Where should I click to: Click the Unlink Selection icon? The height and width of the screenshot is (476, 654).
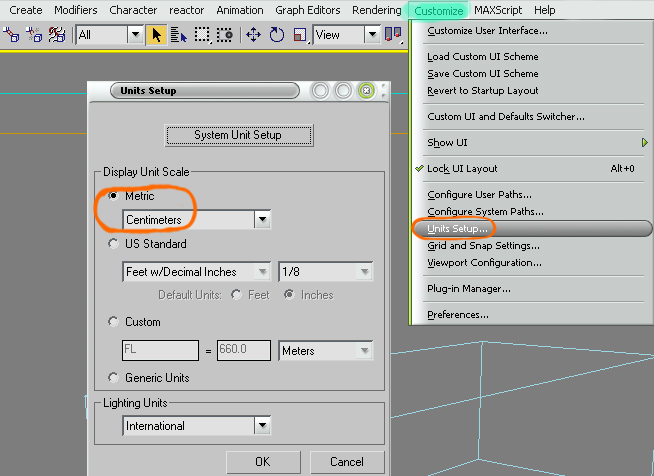coord(34,35)
